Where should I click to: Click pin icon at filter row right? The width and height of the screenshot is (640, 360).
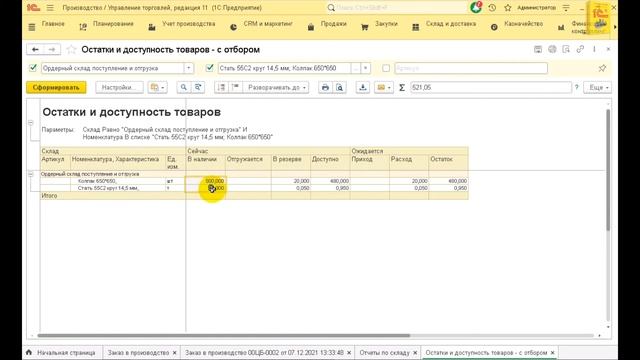pyautogui.click(x=602, y=68)
